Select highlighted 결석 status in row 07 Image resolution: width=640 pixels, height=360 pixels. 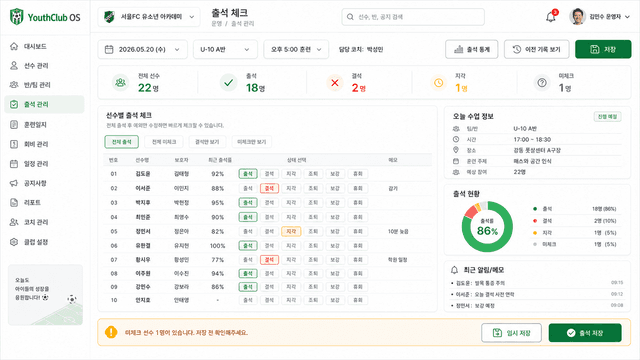(269, 260)
